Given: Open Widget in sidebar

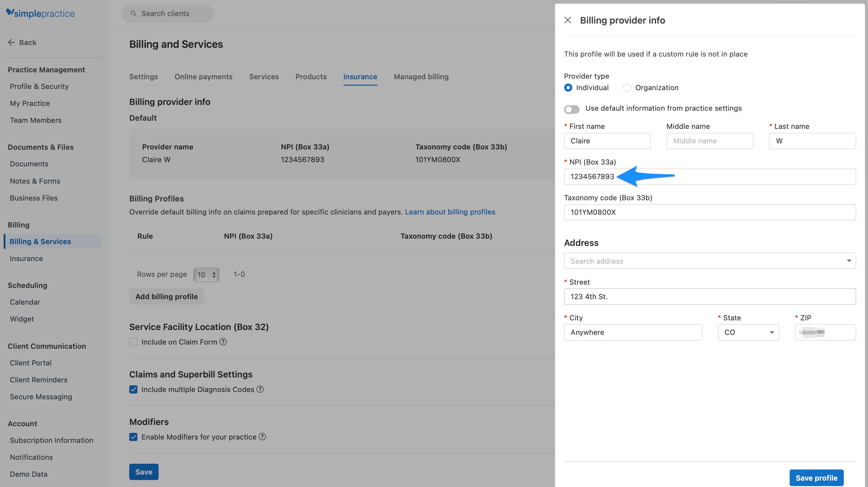Looking at the screenshot, I should 22,319.
